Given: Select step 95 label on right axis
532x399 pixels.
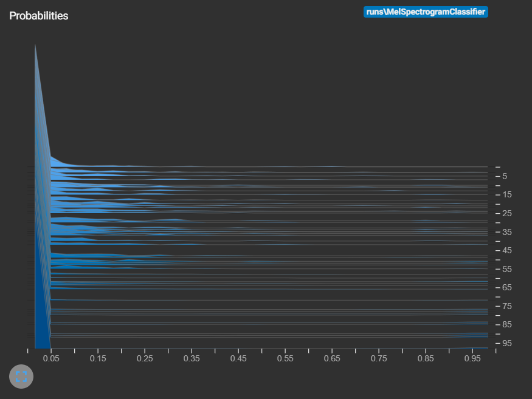Looking at the screenshot, I should (506, 343).
